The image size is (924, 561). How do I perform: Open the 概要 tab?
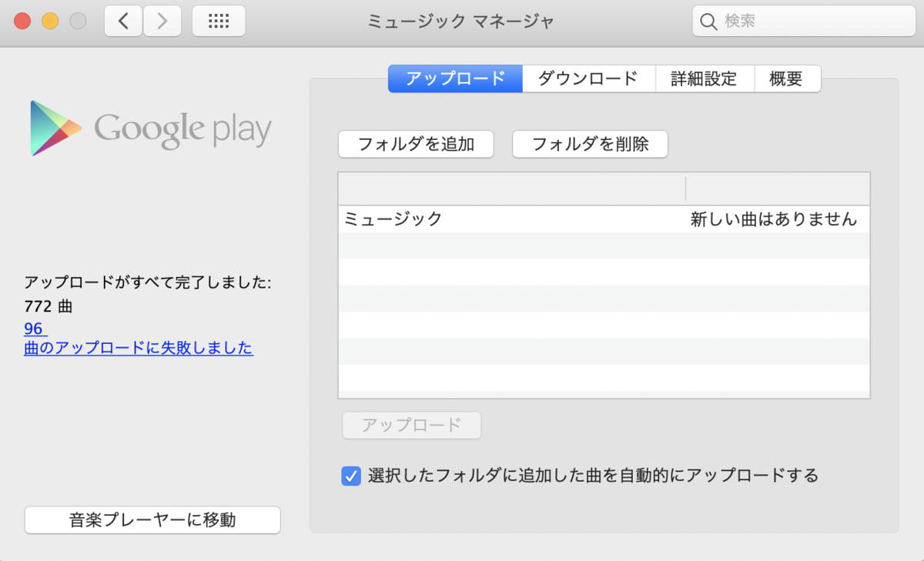coord(786,78)
